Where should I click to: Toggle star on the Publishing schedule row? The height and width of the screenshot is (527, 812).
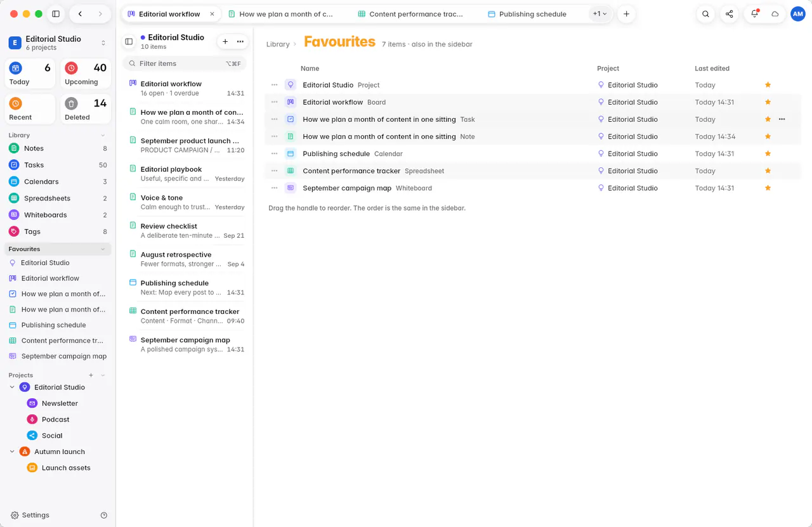pyautogui.click(x=768, y=154)
